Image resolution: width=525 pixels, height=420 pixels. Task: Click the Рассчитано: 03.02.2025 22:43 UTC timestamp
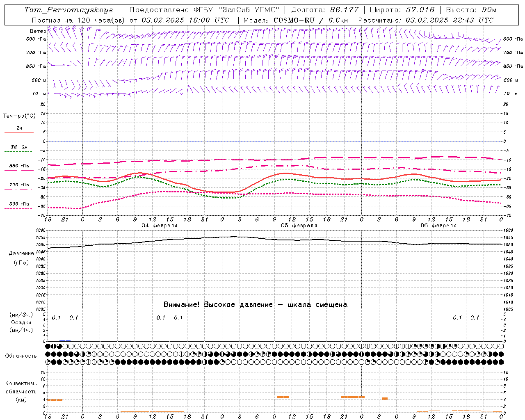[x=426, y=20]
